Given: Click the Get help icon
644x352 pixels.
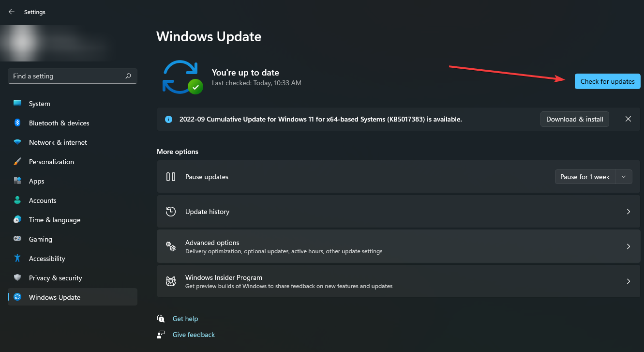Looking at the screenshot, I should point(161,319).
